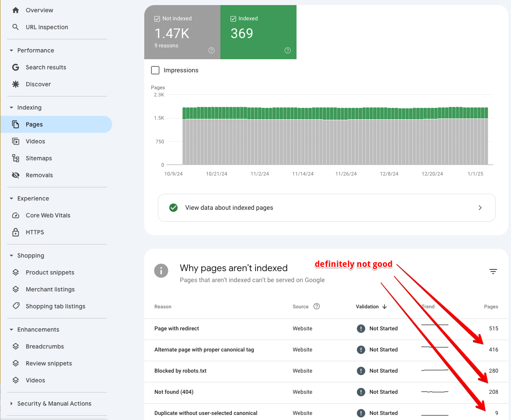
Task: Click the Overview home icon
Action: pyautogui.click(x=16, y=10)
